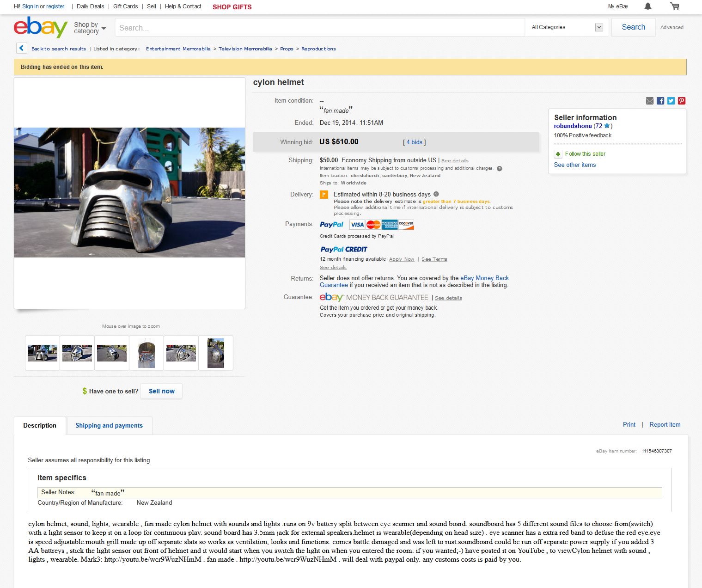Click the eBay Money Back Guarantee logo

[x=374, y=297]
